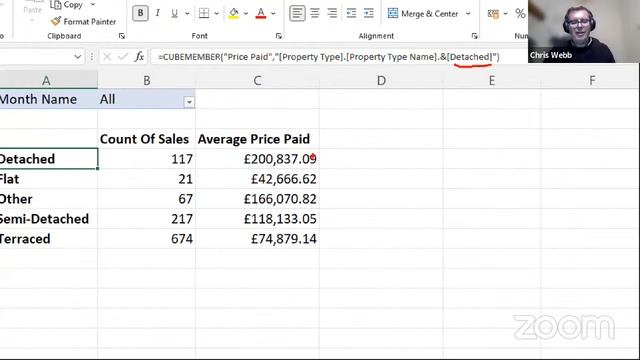
Task: Open the accounting format dropdown arrow
Action: click(505, 13)
